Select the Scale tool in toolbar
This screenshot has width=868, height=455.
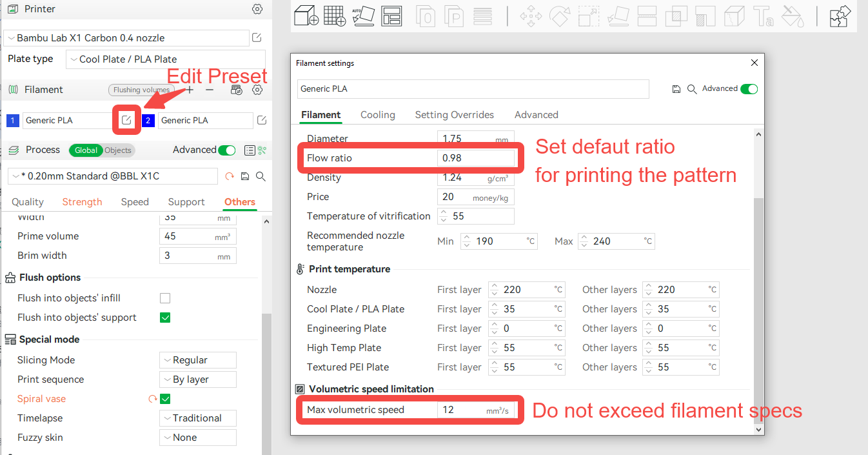pos(588,15)
